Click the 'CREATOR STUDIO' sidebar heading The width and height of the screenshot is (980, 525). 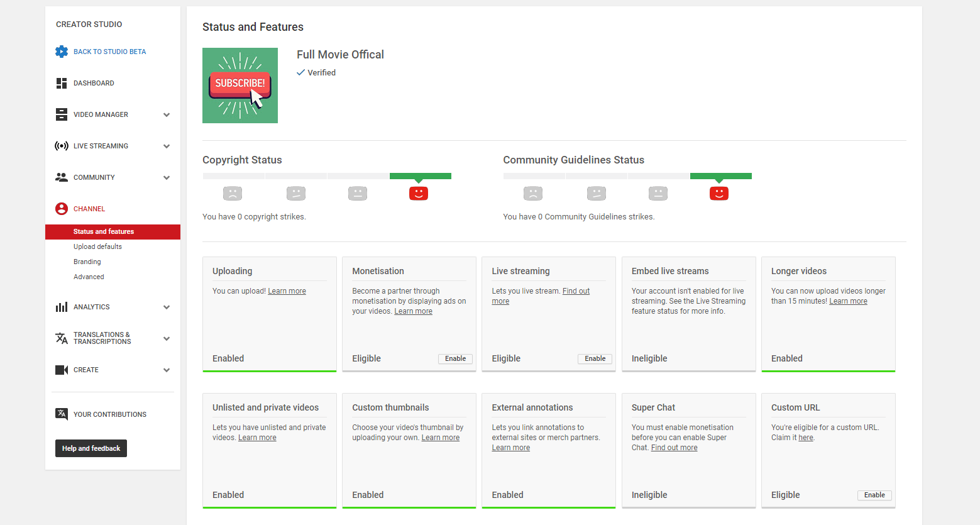point(89,25)
